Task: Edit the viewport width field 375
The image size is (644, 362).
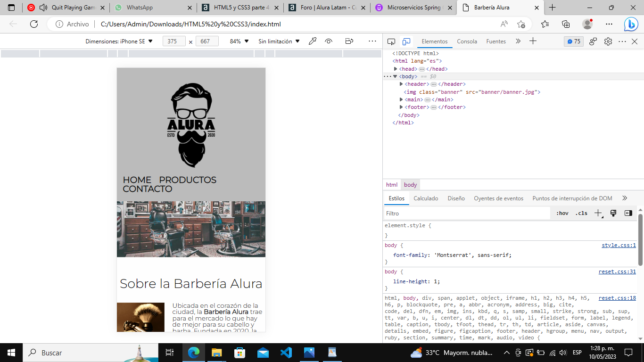Action: pos(174,41)
